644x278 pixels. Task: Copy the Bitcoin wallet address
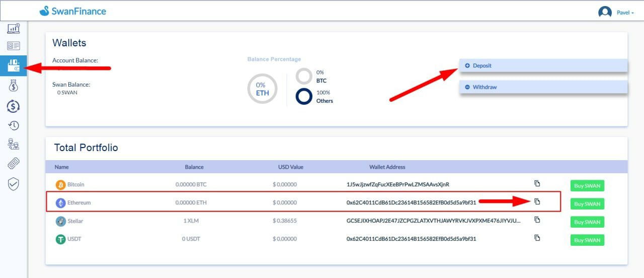tap(537, 183)
